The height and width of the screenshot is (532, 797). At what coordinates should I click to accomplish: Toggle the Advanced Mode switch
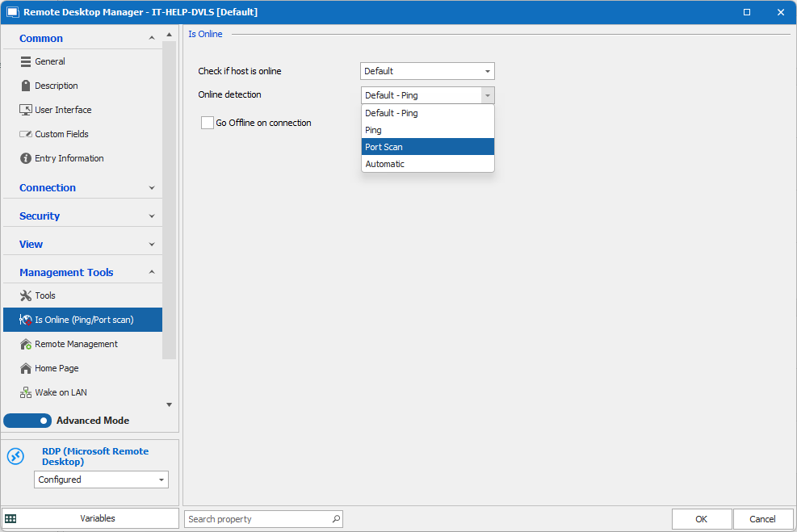(27, 421)
